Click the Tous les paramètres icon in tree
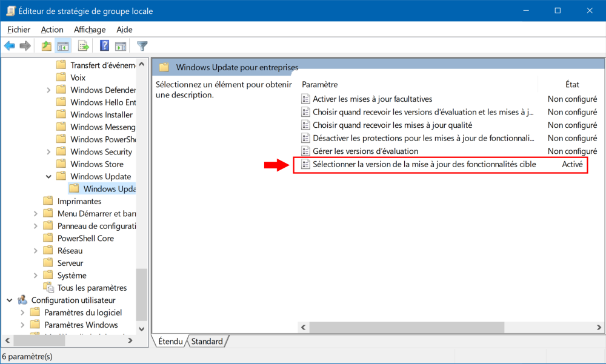 48,288
